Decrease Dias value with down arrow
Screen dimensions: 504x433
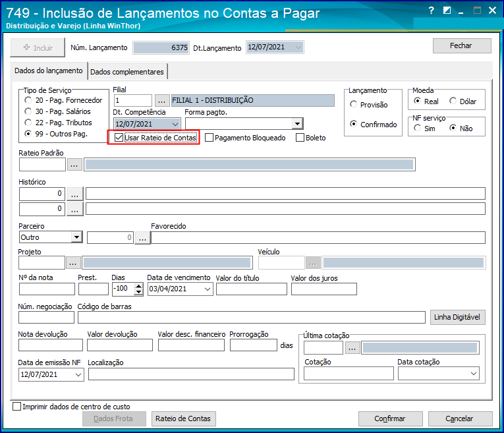pos(138,291)
